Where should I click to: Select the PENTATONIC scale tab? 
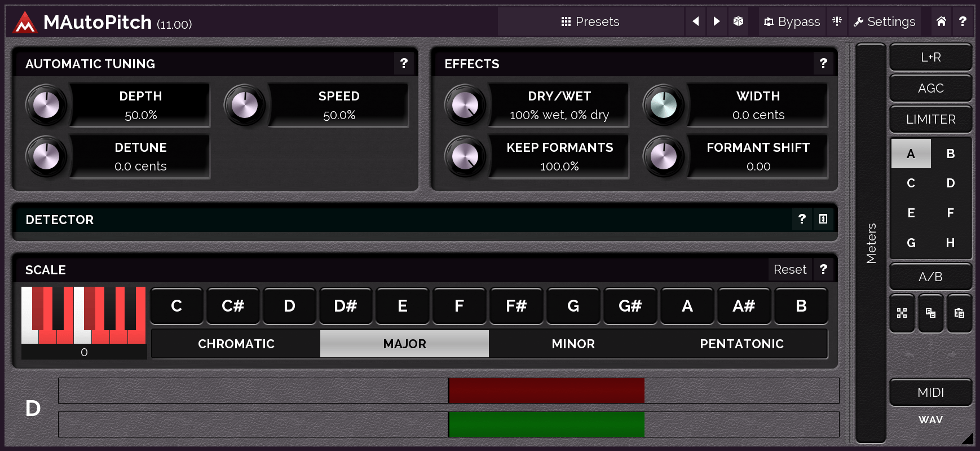742,344
